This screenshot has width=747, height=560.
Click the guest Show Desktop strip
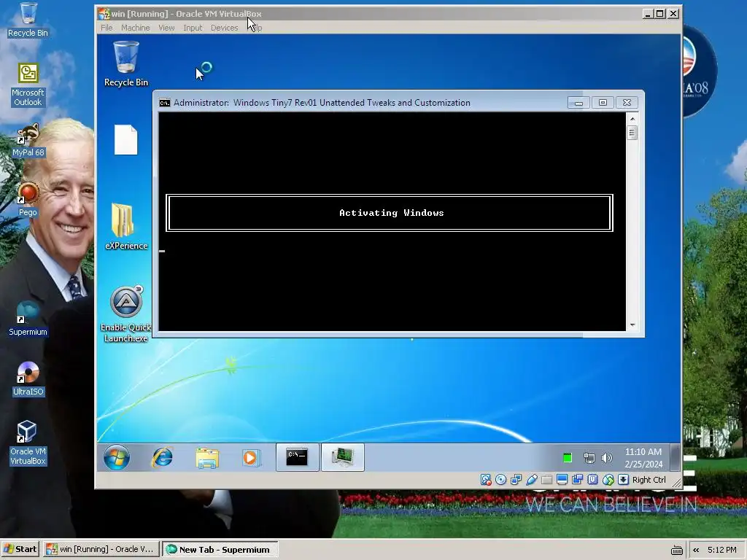[x=675, y=457]
